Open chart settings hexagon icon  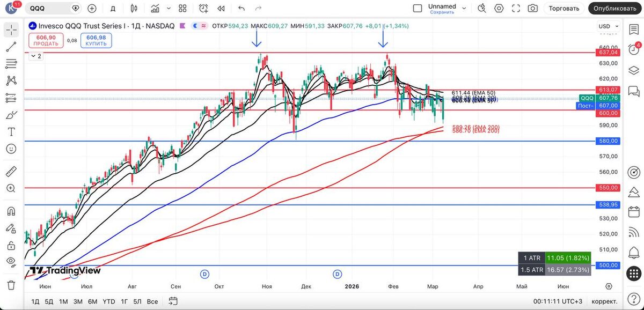coord(499,8)
